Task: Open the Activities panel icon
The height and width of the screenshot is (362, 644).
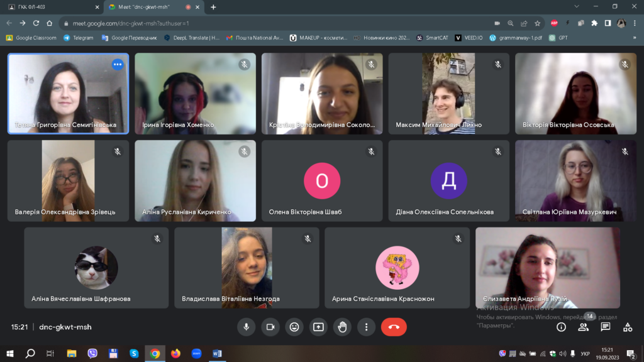Action: 627,327
